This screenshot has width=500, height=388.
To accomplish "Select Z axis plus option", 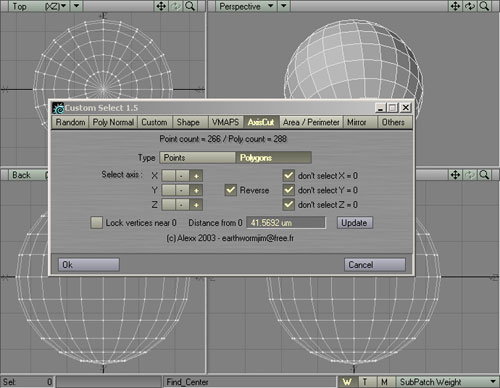I will (x=196, y=205).
